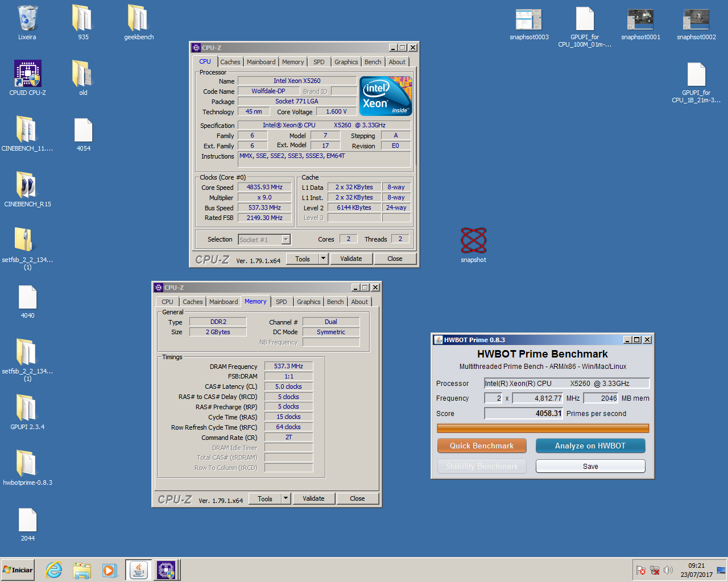Click the Tools button in Memory CPU-Z window
Screen dimensions: 728x582
pyautogui.click(x=265, y=498)
